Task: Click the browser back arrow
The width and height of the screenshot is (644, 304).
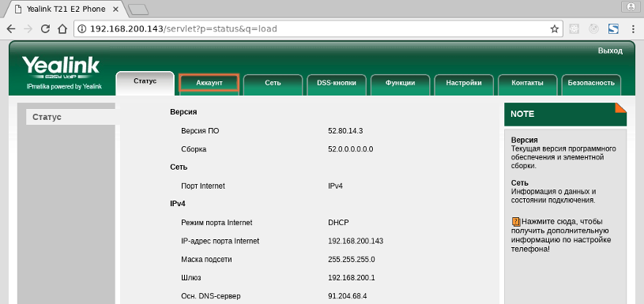Action: tap(11, 29)
